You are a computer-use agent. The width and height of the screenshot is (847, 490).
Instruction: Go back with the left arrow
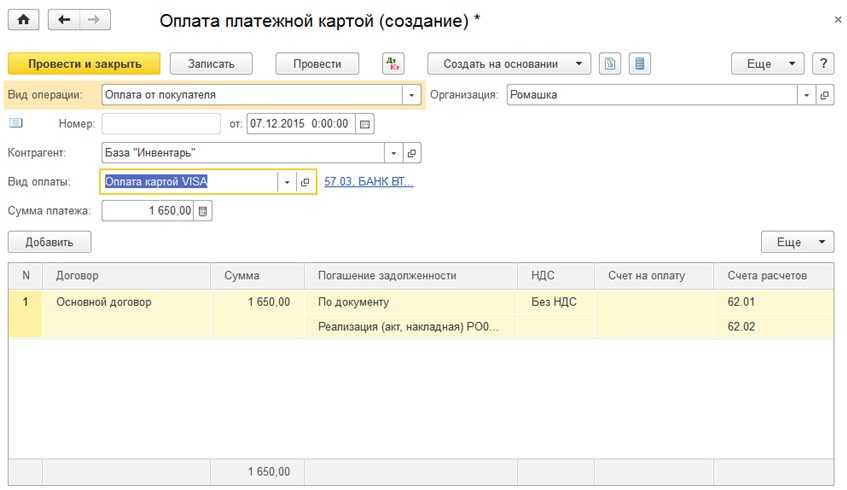click(65, 20)
